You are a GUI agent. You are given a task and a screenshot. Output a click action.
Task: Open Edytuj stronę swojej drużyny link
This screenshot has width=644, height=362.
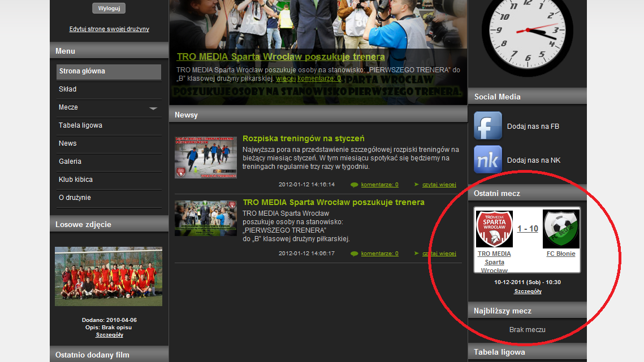coord(109,29)
